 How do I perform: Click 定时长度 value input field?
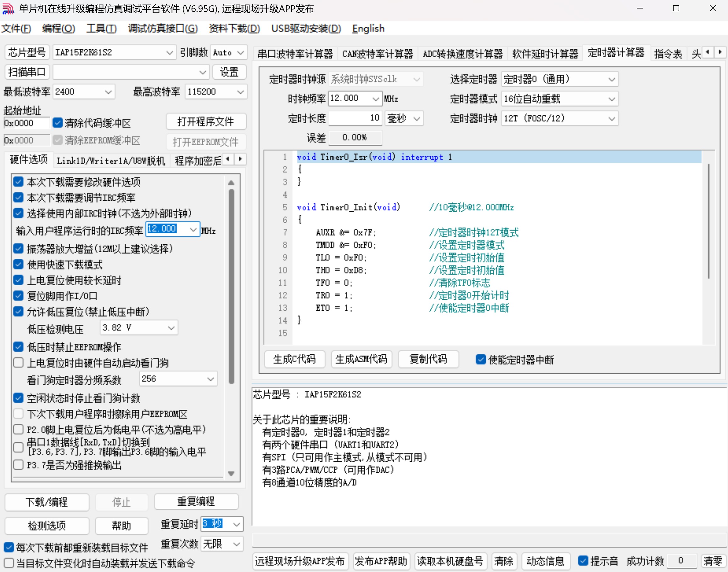point(355,118)
